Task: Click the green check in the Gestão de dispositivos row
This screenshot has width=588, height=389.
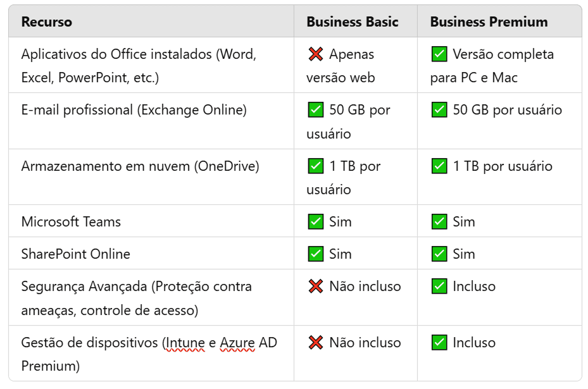Action: 439,343
